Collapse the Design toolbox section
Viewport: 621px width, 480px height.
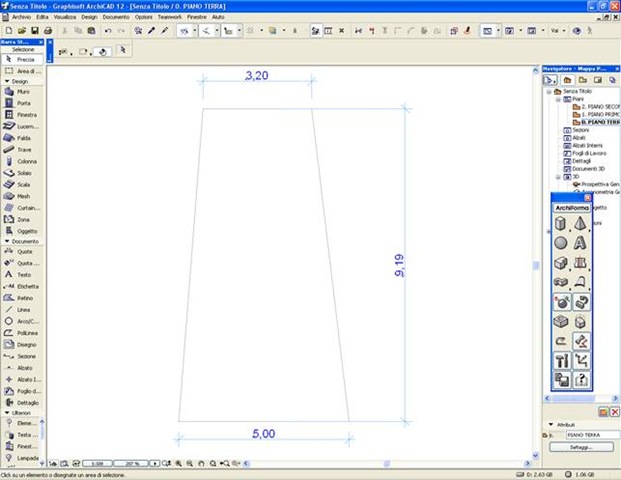point(7,81)
